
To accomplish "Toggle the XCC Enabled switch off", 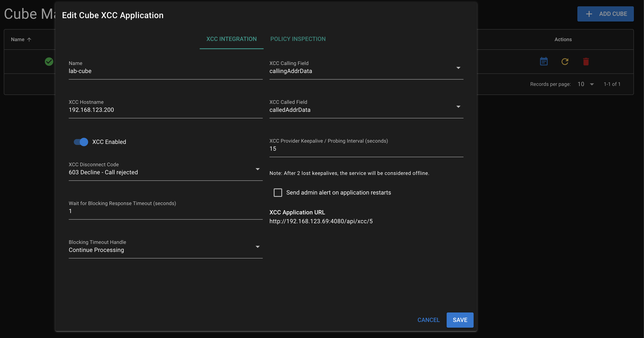I will [81, 141].
